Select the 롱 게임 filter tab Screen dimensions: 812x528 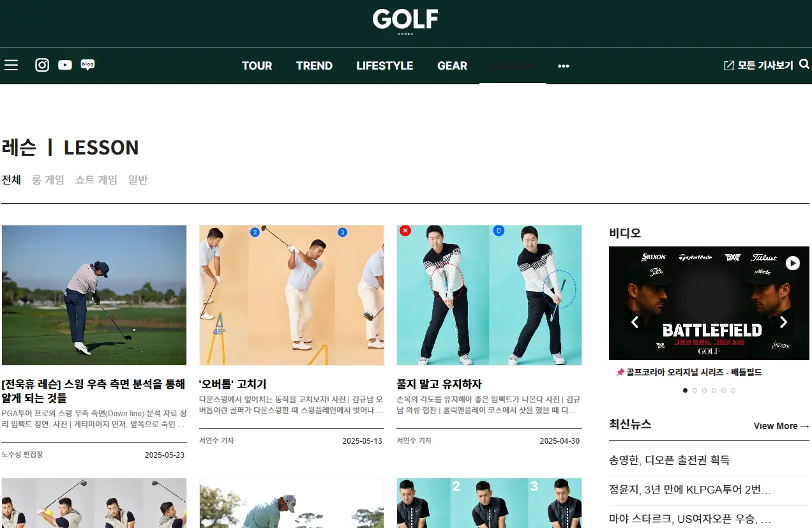pos(49,180)
